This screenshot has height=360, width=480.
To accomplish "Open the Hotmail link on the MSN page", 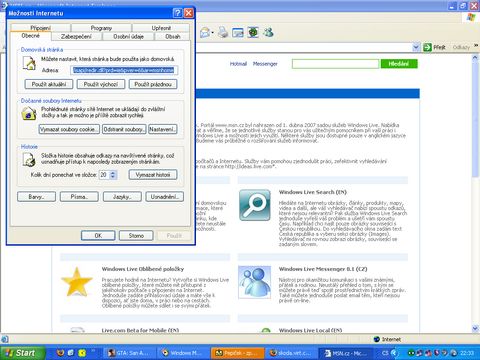I will pos(238,64).
